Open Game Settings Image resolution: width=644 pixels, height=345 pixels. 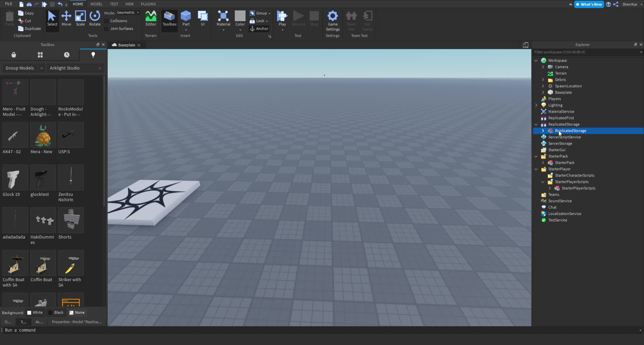pyautogui.click(x=332, y=20)
